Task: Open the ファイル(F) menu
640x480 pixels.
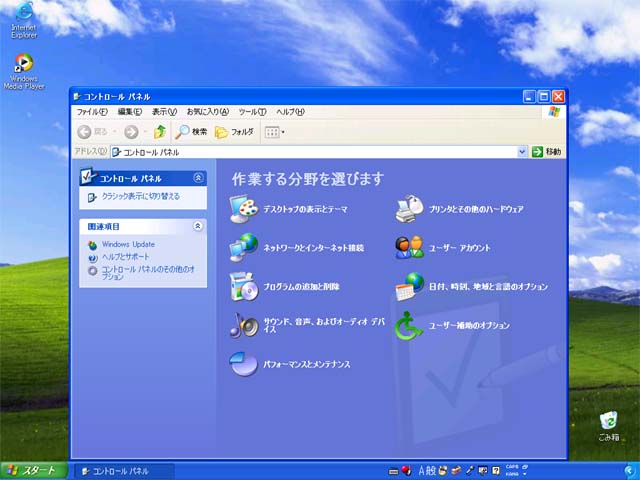Action: pos(92,111)
